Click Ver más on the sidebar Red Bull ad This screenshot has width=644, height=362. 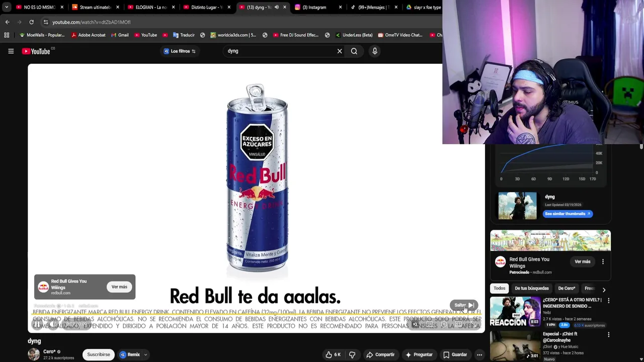[x=583, y=261]
